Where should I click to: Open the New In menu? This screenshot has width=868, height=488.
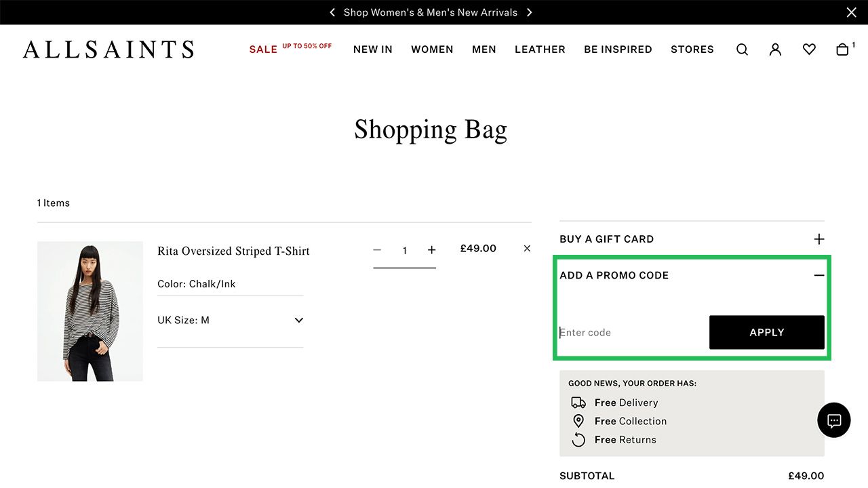373,49
